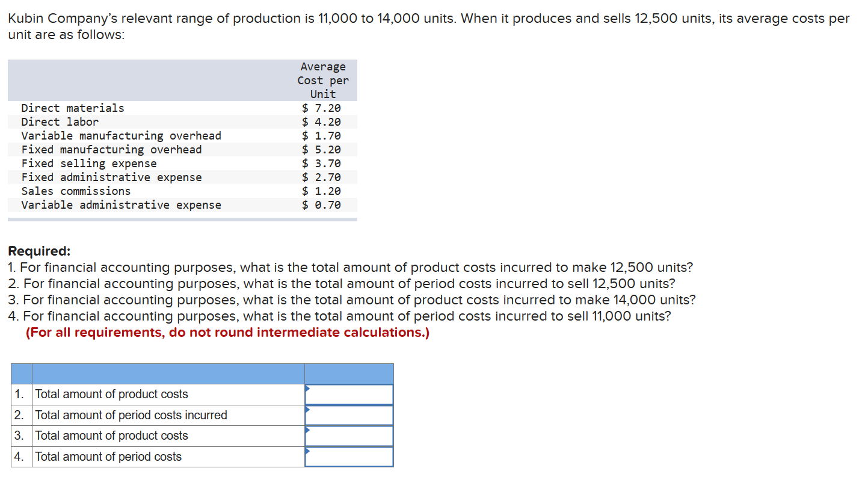The width and height of the screenshot is (868, 483).
Task: Click the 'Required:' heading
Action: (x=39, y=251)
